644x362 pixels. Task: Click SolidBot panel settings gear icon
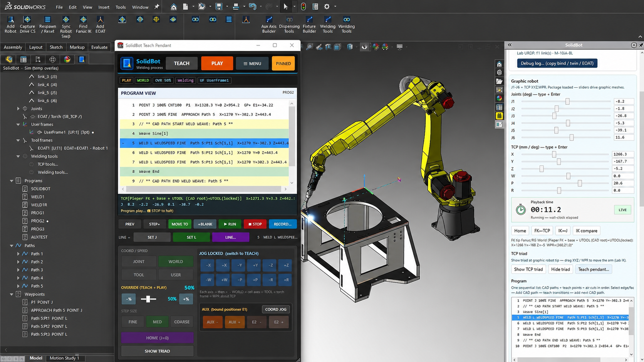pos(634,45)
